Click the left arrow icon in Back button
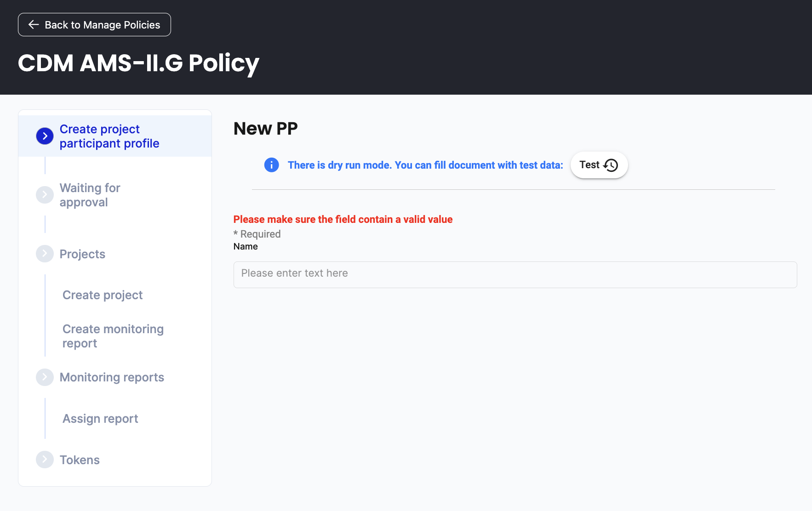This screenshot has width=812, height=511. pos(34,25)
